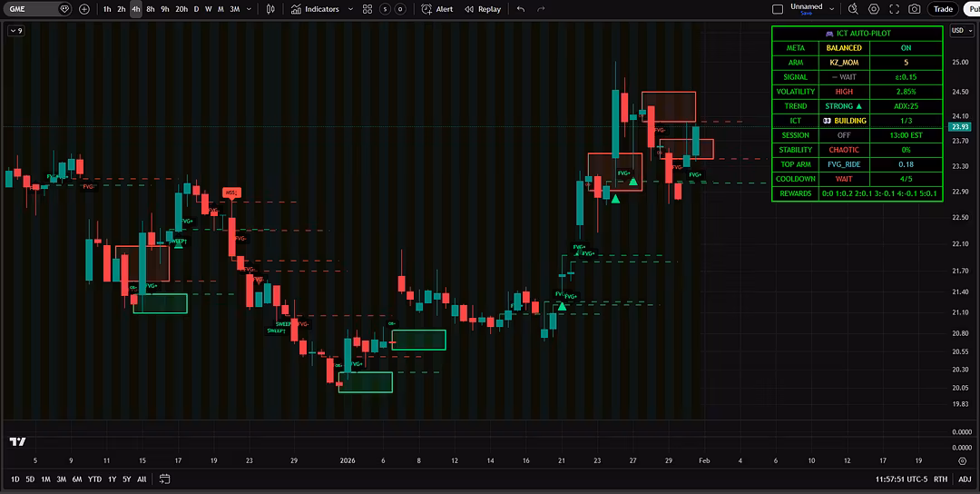The height and width of the screenshot is (494, 980).
Task: Collapse the indicator legend showing 9
Action: (x=15, y=30)
